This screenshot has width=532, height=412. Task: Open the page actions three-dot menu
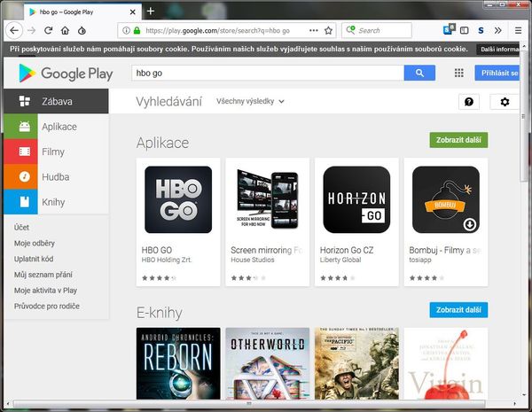coord(314,30)
